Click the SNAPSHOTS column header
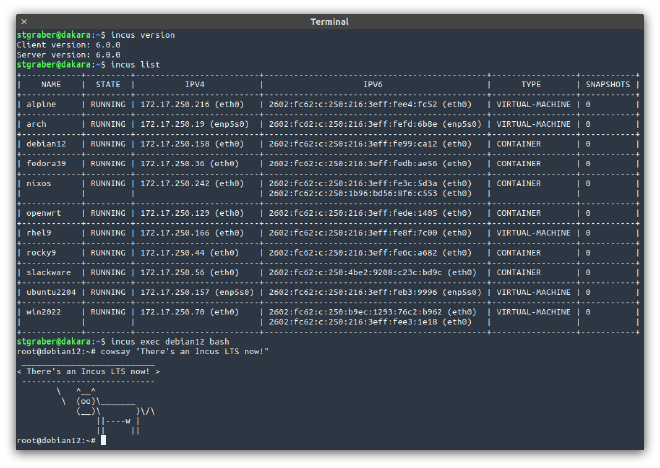Screen dimensions: 660x468 click(x=608, y=85)
